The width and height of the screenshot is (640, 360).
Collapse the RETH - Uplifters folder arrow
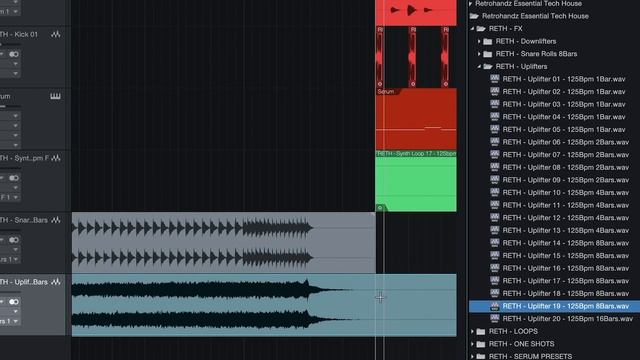coord(479,67)
